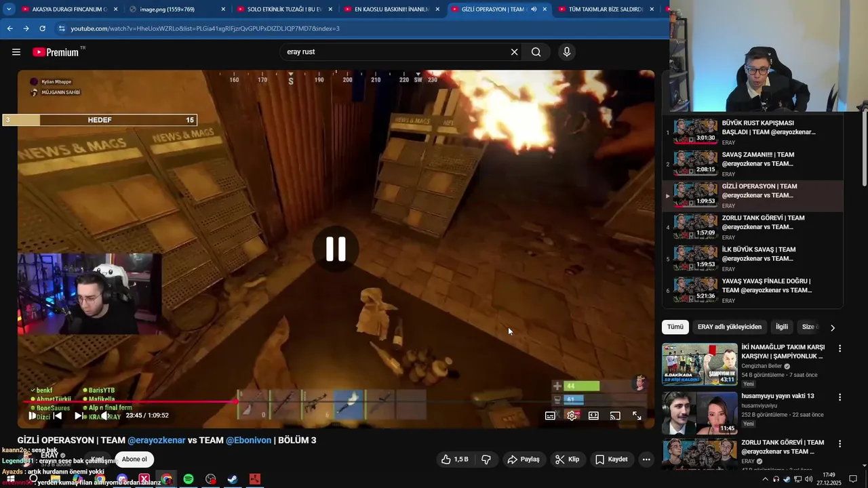Skip to previous video in playlist
Screen dimensions: 868x488
tap(58, 415)
